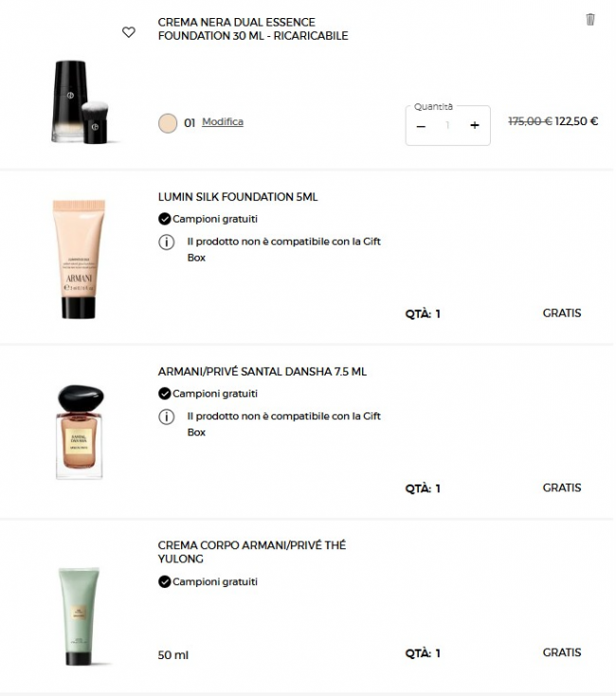Screen dimensions: 616x696
Task: Open Crema Nera Dual Essence Foundation title
Action: 253,28
